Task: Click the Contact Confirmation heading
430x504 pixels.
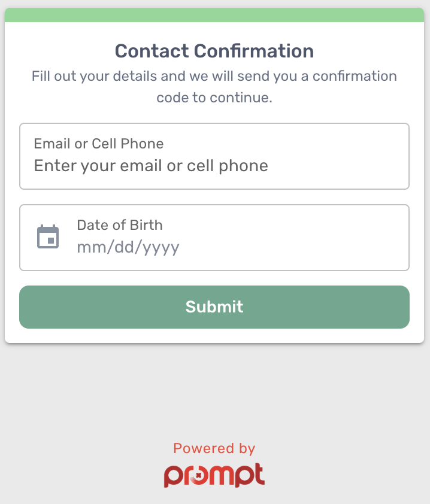Action: pyautogui.click(x=214, y=51)
